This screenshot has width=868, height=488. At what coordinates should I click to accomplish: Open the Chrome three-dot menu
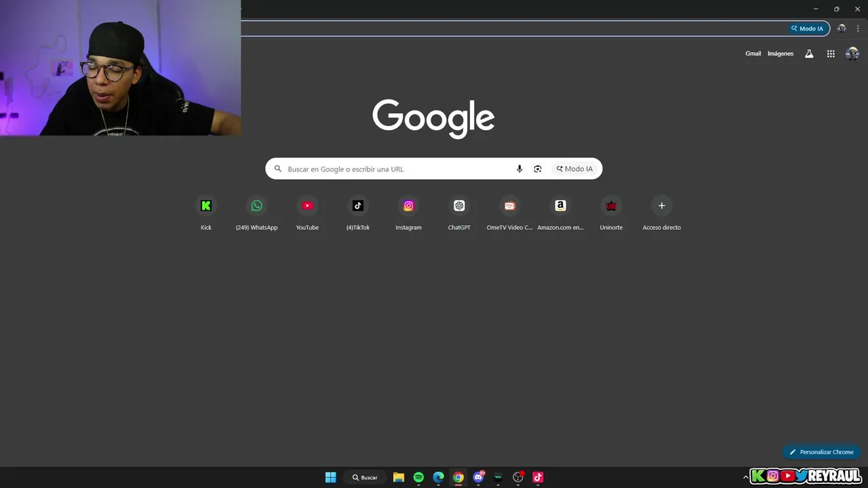858,28
